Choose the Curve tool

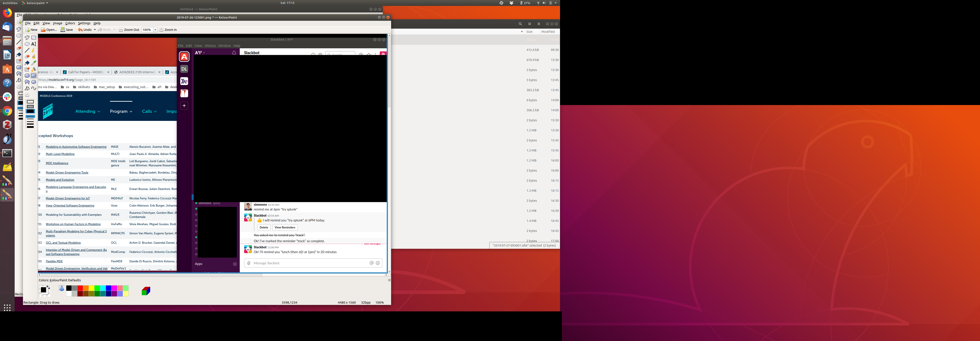tap(33, 88)
